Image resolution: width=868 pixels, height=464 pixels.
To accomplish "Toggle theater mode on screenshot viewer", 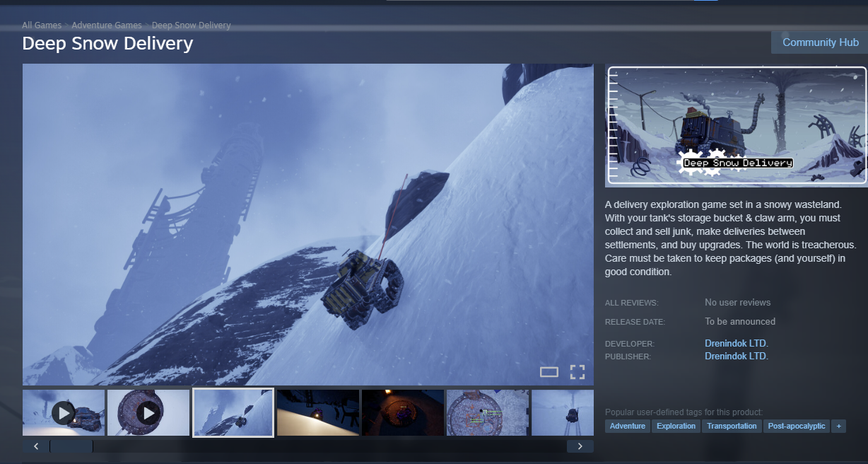I will point(549,372).
